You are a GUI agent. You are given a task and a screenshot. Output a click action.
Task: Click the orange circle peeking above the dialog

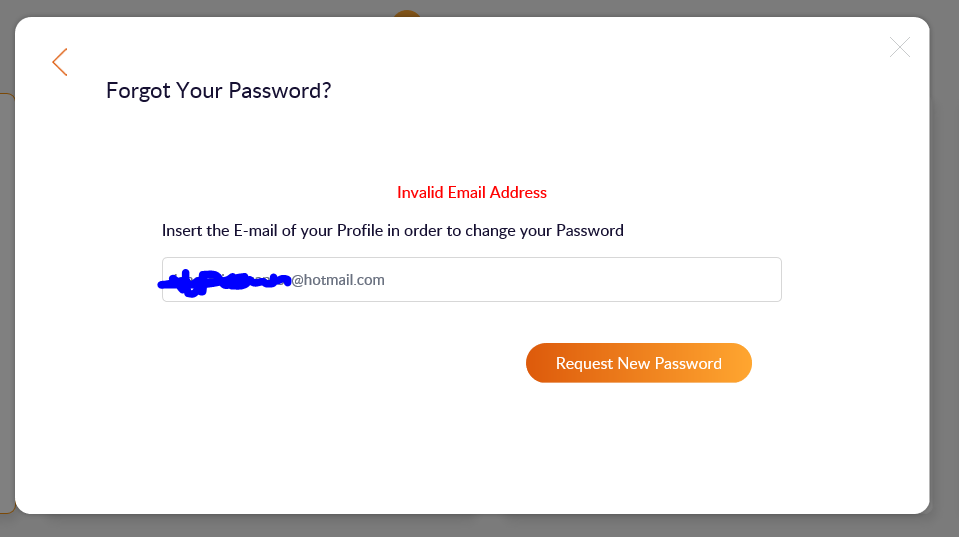tap(407, 14)
